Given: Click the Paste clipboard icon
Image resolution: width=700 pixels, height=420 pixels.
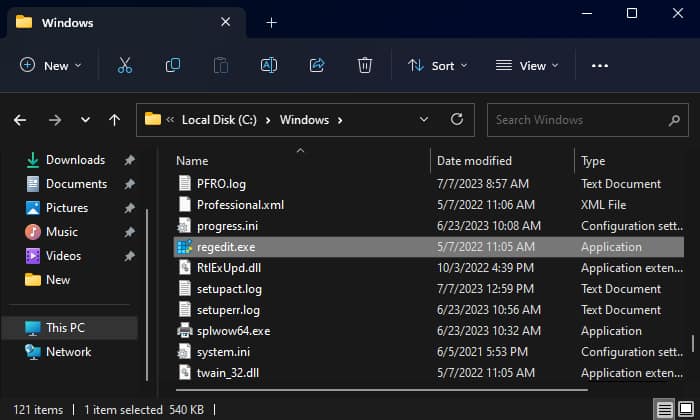Looking at the screenshot, I should click(x=221, y=66).
